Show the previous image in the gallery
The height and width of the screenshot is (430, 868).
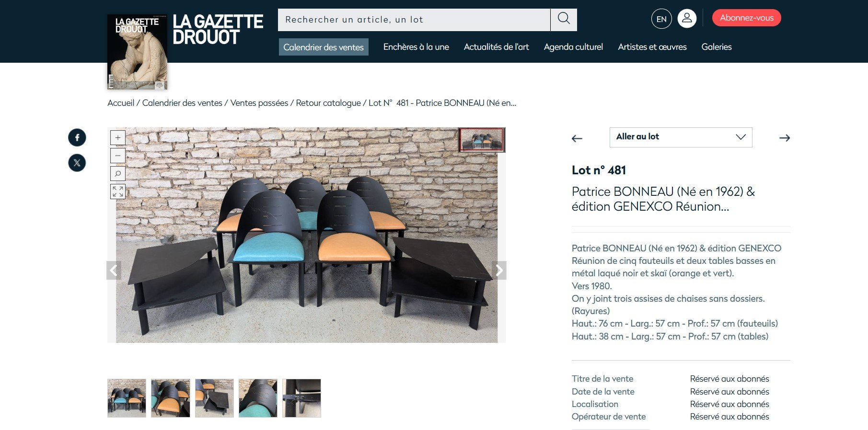click(x=114, y=271)
